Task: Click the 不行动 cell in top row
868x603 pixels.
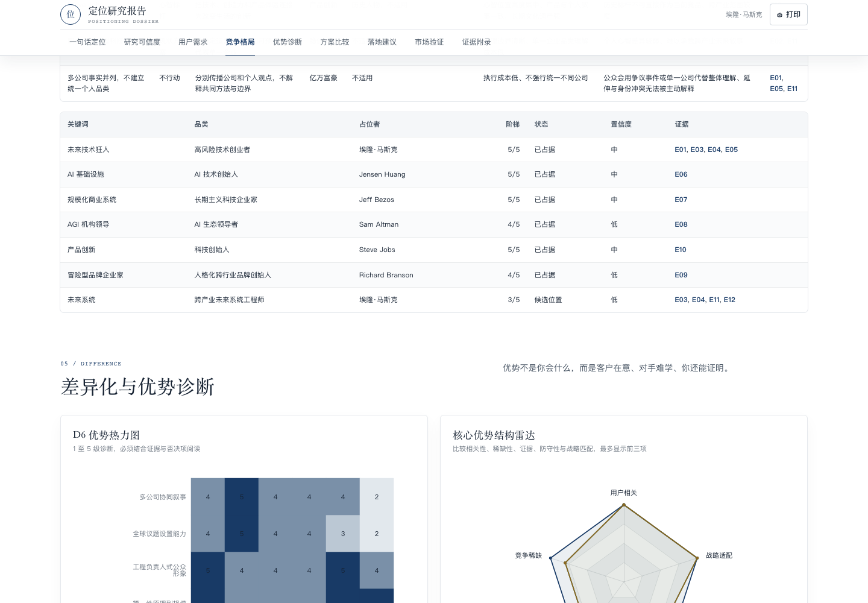Action: (x=169, y=78)
